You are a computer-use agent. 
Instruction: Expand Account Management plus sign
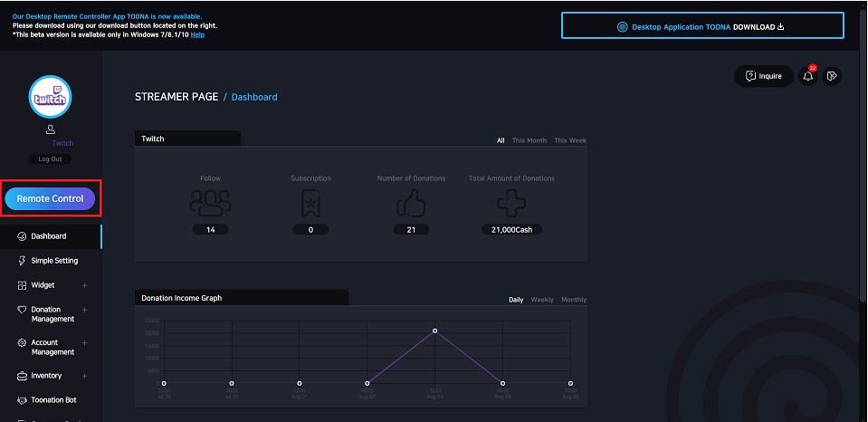[85, 343]
